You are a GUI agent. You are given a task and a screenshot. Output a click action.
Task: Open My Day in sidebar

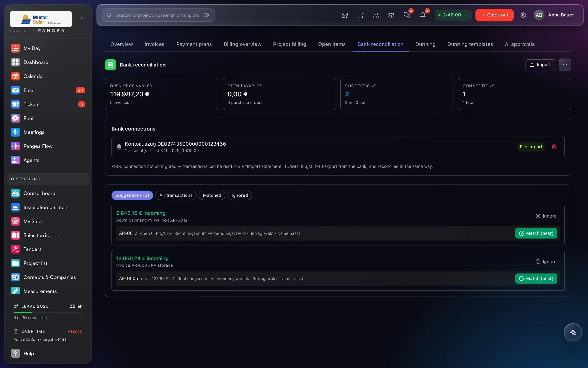[x=48, y=48]
